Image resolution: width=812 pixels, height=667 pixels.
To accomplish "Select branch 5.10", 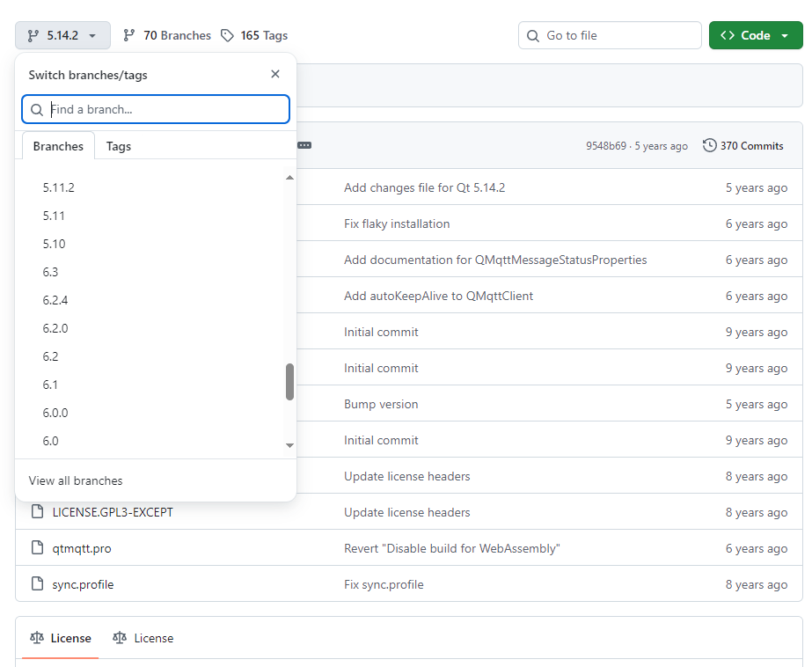I will pos(54,244).
